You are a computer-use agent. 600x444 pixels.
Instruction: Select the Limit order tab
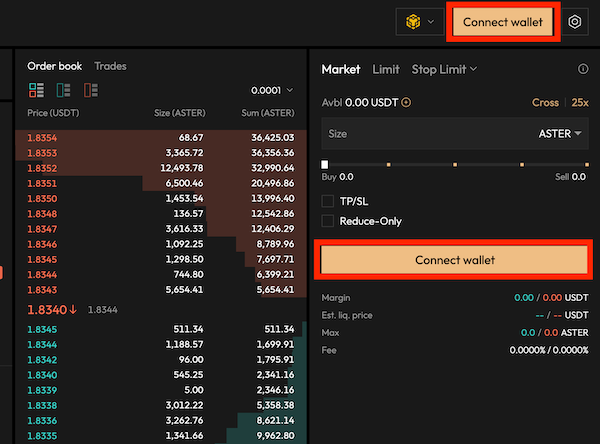pyautogui.click(x=385, y=69)
